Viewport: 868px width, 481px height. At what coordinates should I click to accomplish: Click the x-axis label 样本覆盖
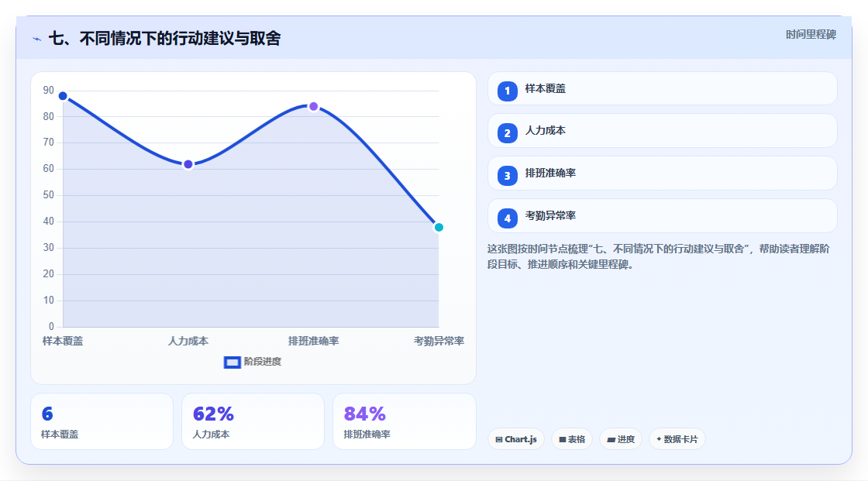63,342
